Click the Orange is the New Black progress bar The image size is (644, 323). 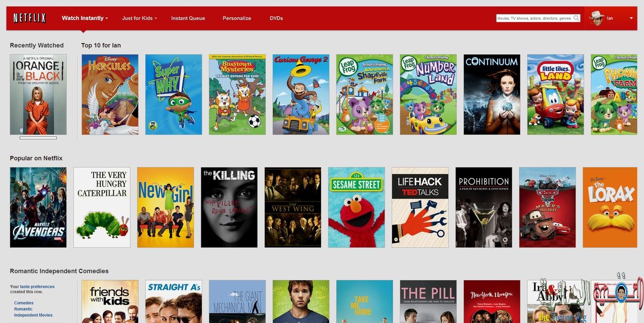[x=38, y=138]
